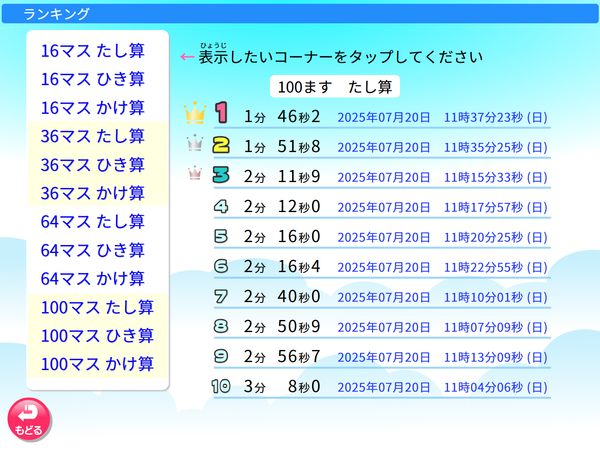Image resolution: width=600 pixels, height=450 pixels.
Task: Click the 2分 12秒0 time
Action: [282, 207]
